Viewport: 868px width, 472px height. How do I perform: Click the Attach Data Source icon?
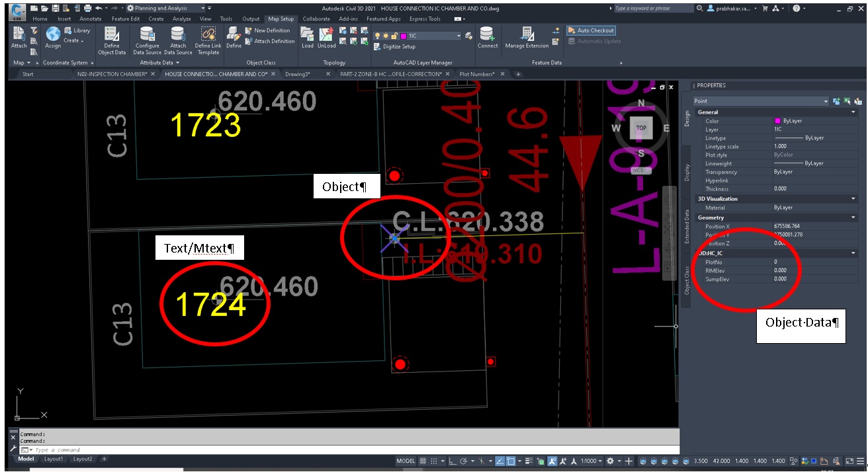point(178,34)
